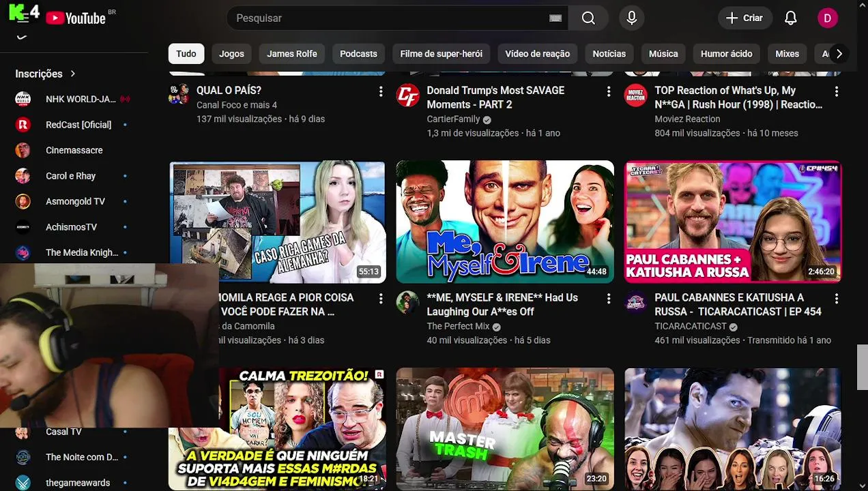Select the Tudo filter chip
The height and width of the screenshot is (491, 868).
(186, 54)
